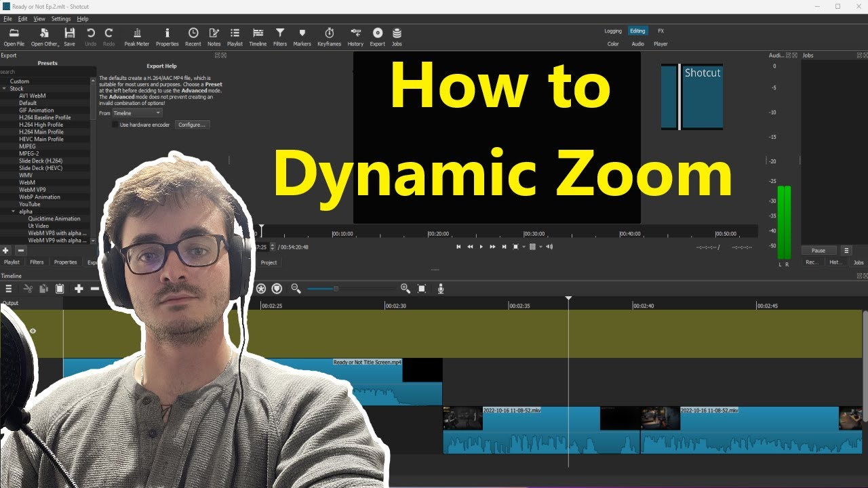Open the timeline hamburger menu

tap(9, 289)
